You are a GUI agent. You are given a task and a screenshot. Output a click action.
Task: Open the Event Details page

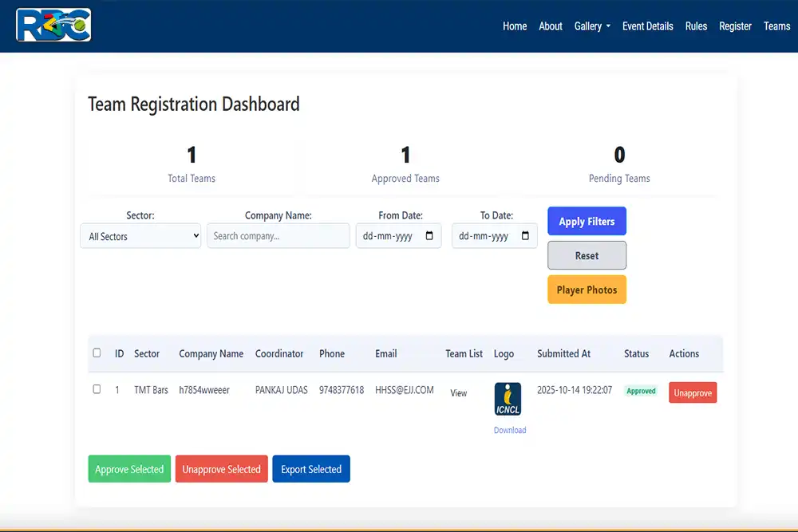coord(647,26)
